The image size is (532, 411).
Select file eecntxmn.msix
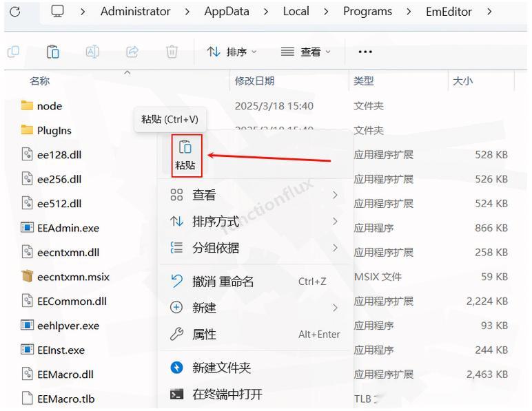[73, 277]
